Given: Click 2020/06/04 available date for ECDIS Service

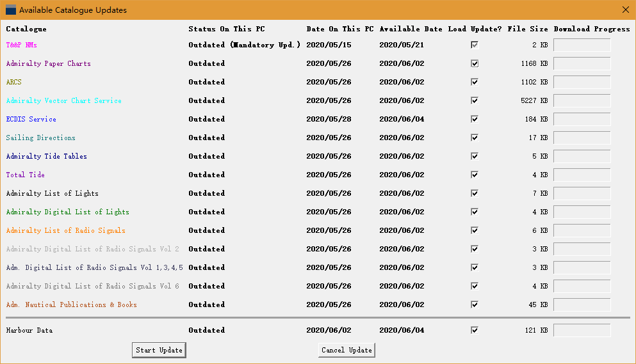Looking at the screenshot, I should point(402,119).
